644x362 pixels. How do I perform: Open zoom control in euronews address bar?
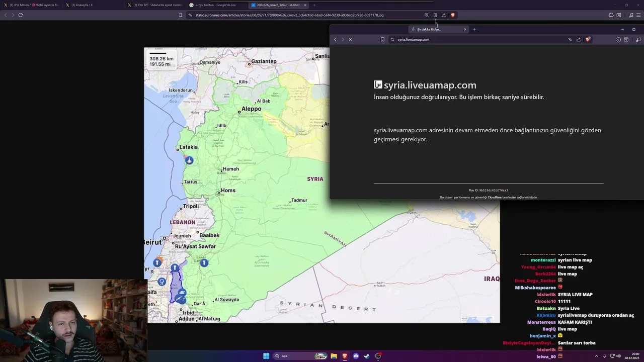pyautogui.click(x=427, y=15)
